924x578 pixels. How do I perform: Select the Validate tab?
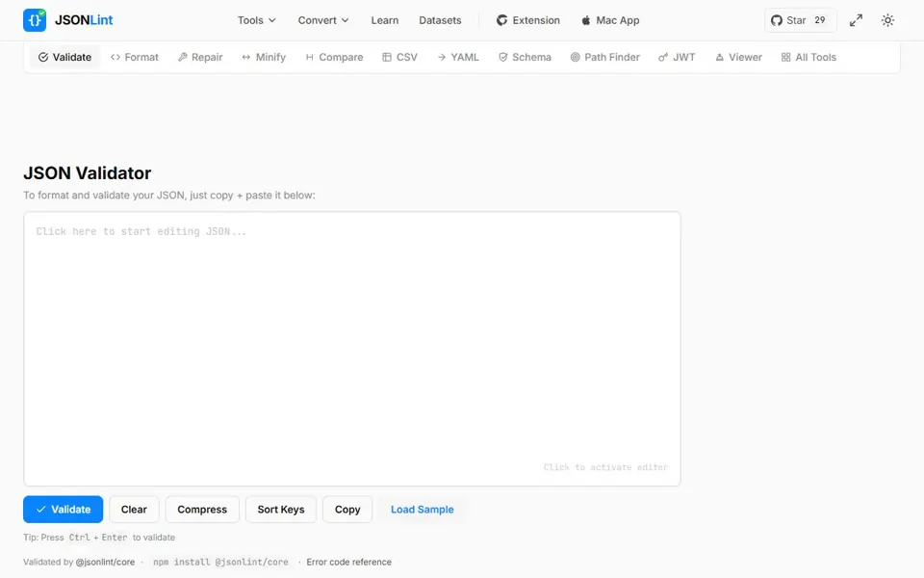coord(64,57)
